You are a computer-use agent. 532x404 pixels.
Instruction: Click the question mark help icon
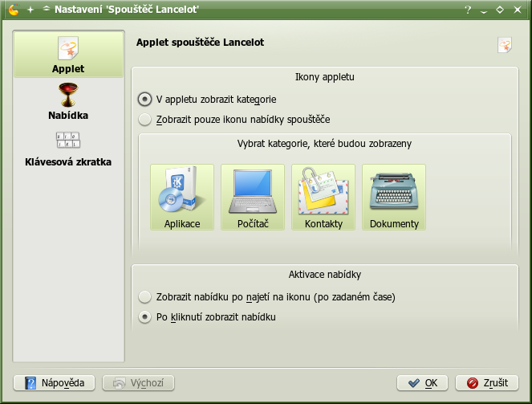[x=468, y=10]
